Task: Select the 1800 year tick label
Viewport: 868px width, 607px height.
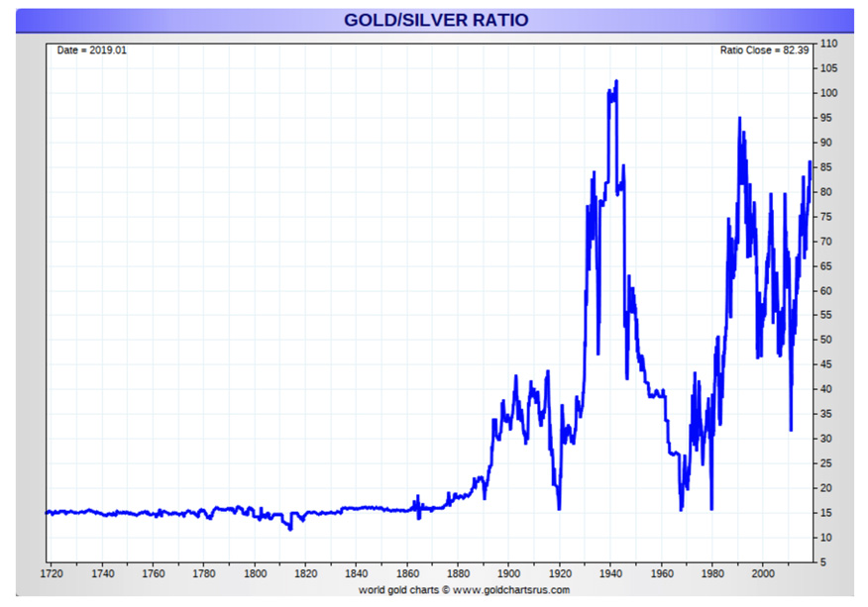Action: (x=255, y=573)
